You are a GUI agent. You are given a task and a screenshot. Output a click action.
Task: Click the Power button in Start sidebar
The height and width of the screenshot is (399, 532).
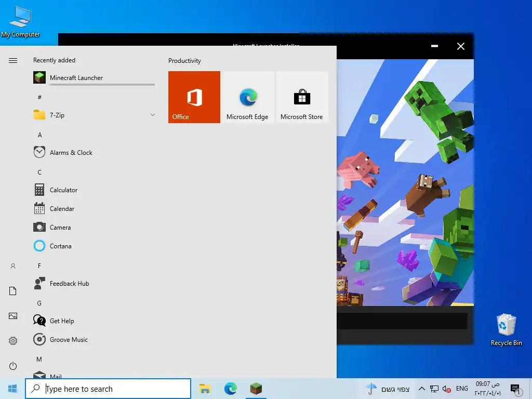[x=13, y=366]
